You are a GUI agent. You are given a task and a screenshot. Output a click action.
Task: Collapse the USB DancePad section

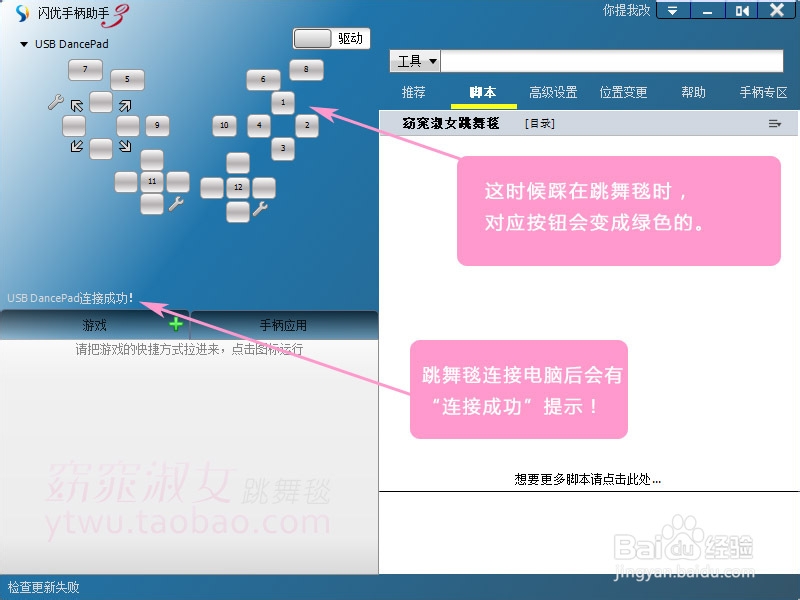tap(22, 44)
